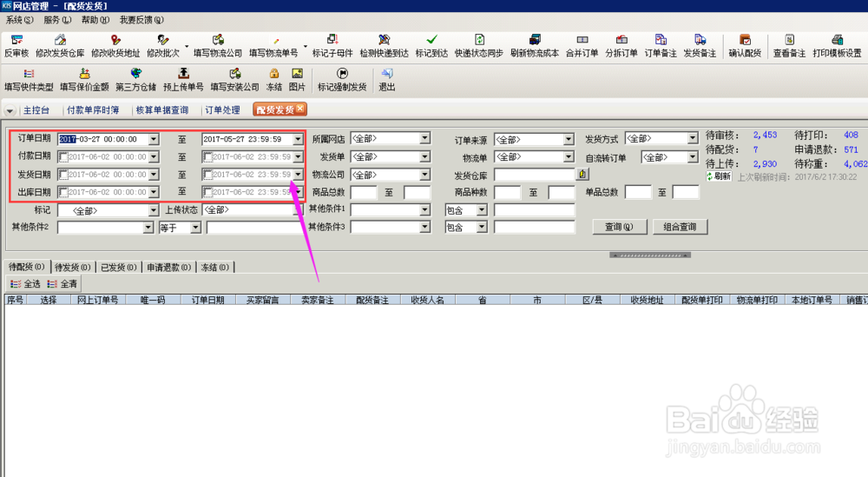Click 填写保价金额 icon
Screen dimensions: 868x477
tap(84, 80)
